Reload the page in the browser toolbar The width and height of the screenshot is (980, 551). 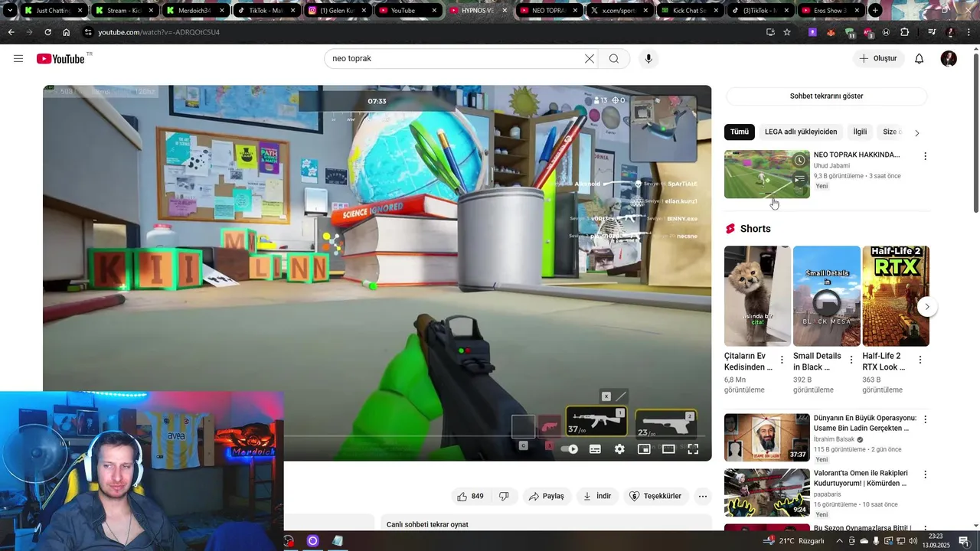coord(47,32)
